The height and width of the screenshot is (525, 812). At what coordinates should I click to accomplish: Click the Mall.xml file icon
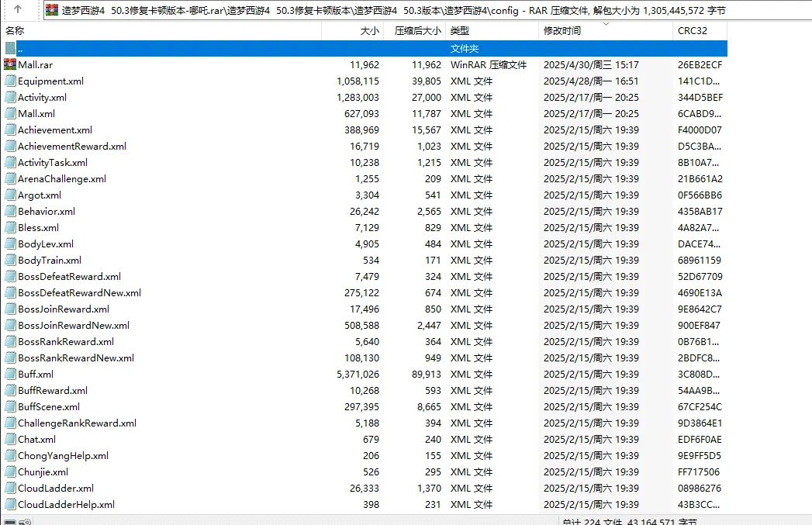pos(10,113)
